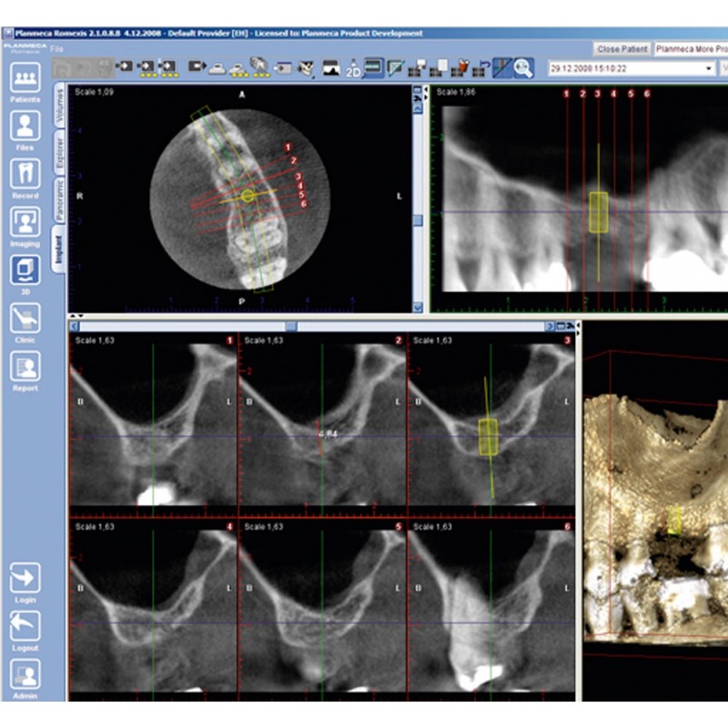Toggle the 2D view toolbar button

pos(354,66)
